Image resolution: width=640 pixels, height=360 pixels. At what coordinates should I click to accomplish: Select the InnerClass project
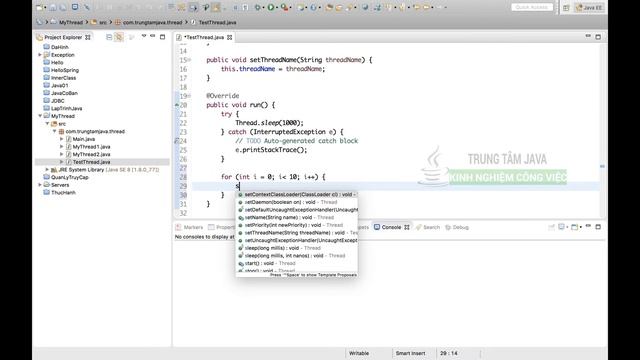click(x=63, y=78)
